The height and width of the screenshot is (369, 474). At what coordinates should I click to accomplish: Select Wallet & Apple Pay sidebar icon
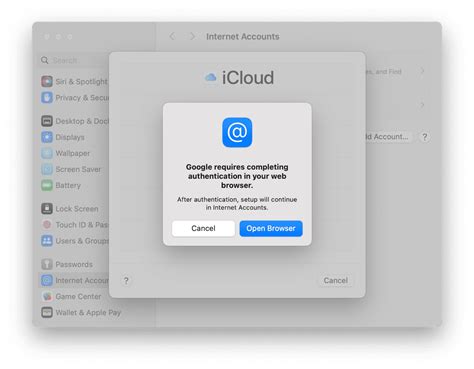[47, 312]
